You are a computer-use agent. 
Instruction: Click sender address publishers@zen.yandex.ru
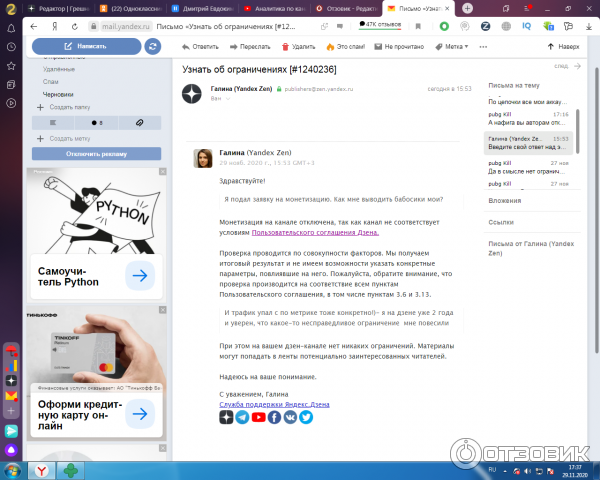[x=318, y=89]
